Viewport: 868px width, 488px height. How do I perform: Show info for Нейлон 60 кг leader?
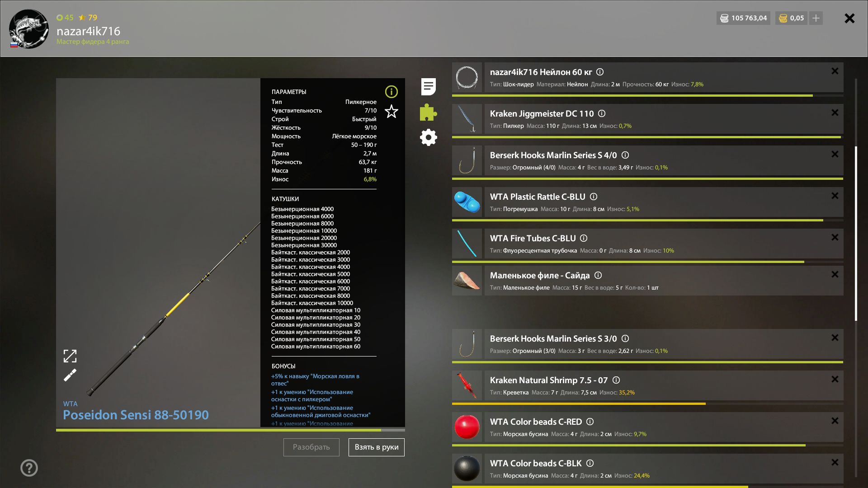pos(600,72)
